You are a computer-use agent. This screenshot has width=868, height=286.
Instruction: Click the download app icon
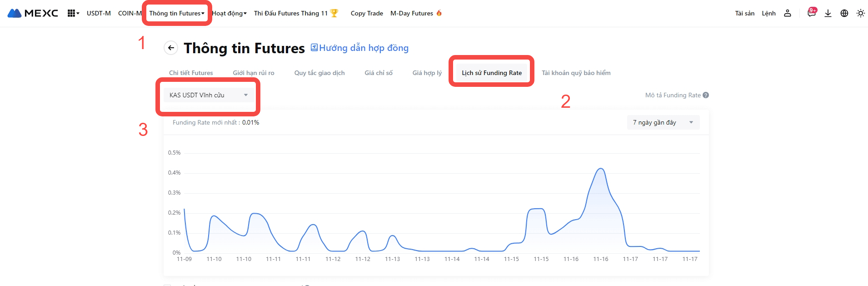[828, 13]
